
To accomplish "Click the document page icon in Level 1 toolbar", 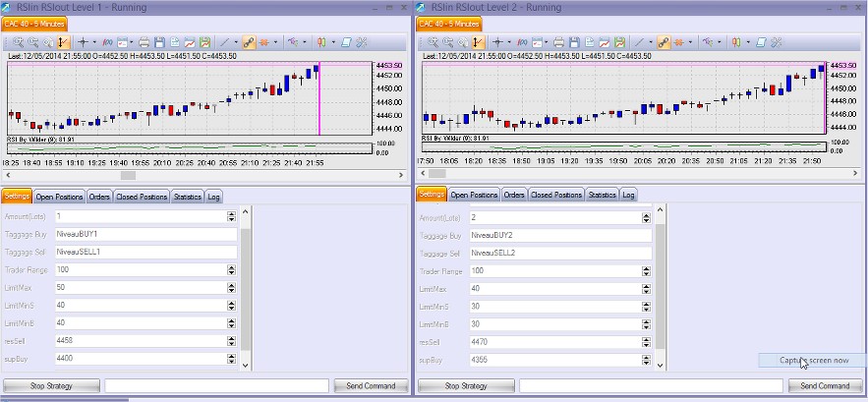I will click(174, 42).
